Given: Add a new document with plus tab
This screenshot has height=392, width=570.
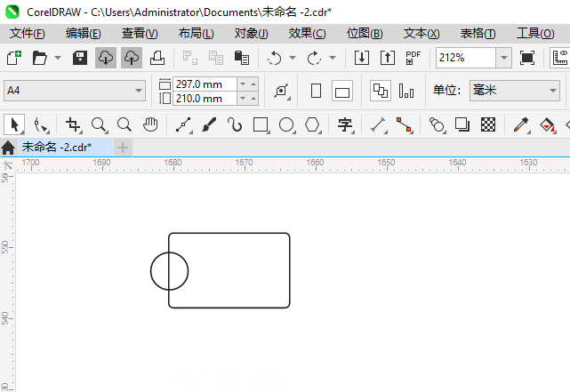Looking at the screenshot, I should pyautogui.click(x=123, y=148).
